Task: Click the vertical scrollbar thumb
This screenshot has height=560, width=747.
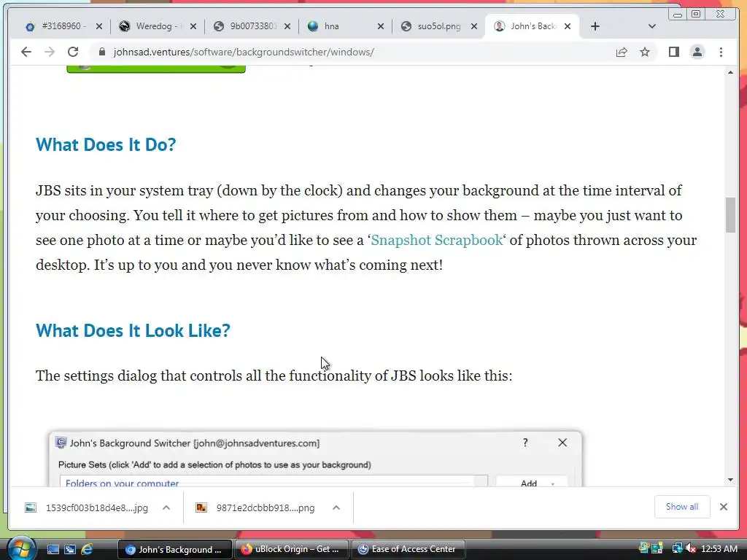Action: coord(730,215)
